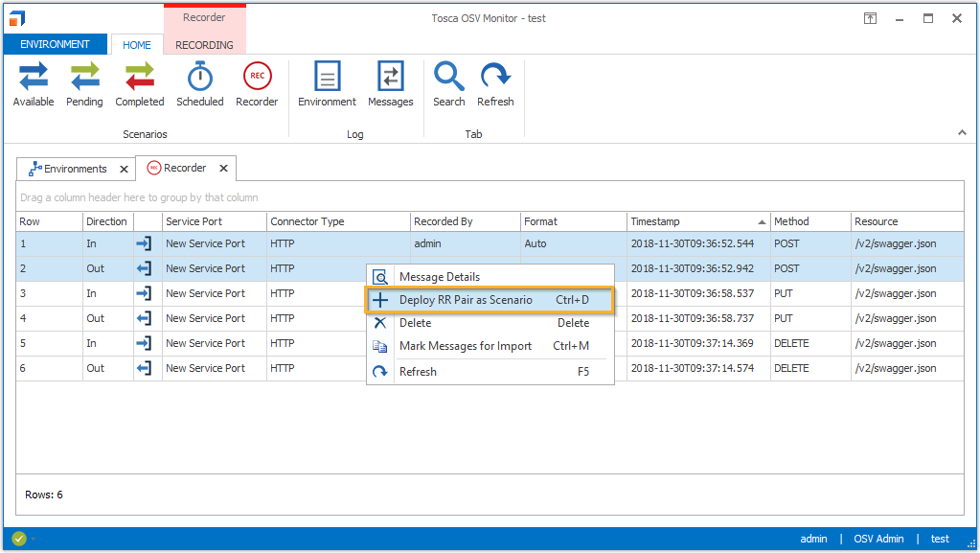Open the RECORDING ribbon tab
The height and width of the screenshot is (553, 980).
[204, 45]
